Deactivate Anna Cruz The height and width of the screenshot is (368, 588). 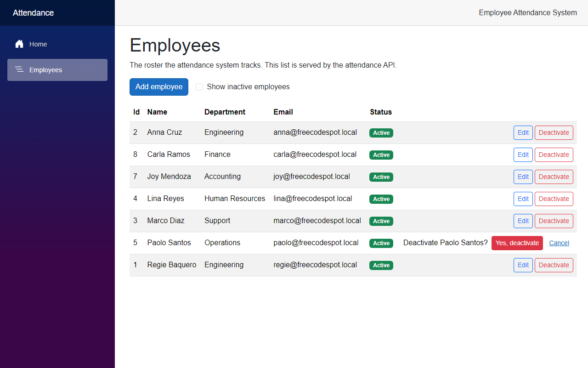click(x=554, y=132)
